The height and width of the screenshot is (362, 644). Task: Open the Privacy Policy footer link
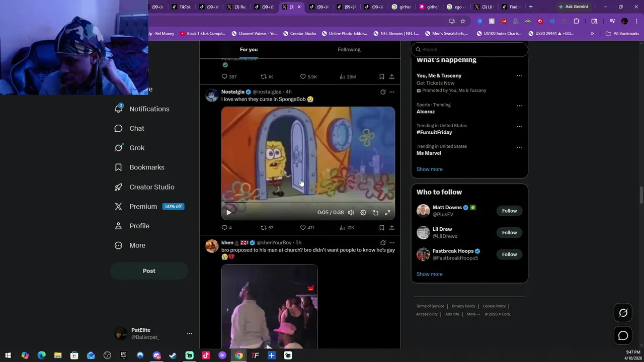(x=463, y=306)
